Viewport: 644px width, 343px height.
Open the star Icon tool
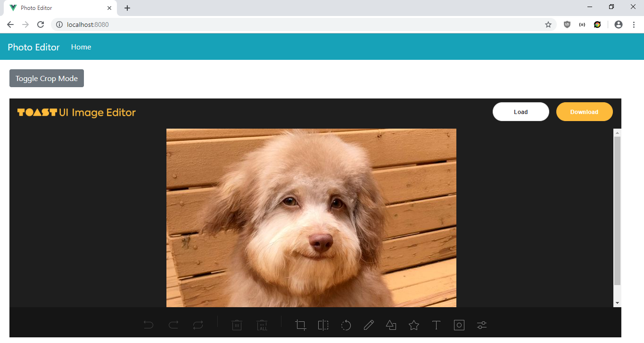click(x=414, y=325)
